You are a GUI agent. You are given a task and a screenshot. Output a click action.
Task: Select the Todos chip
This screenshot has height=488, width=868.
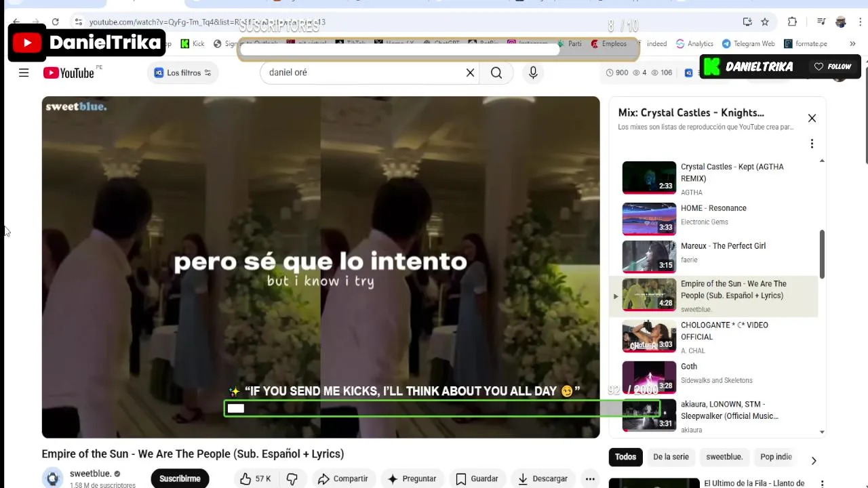coord(625,457)
